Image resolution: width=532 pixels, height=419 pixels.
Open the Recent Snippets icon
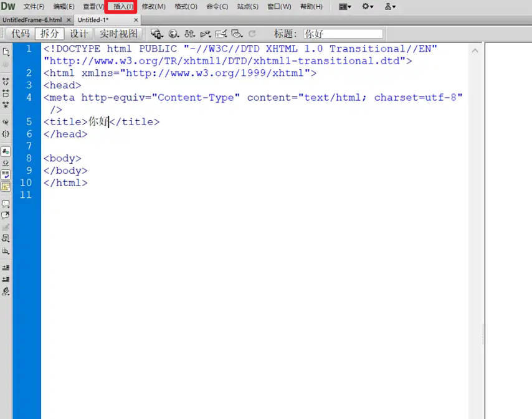tap(6, 238)
